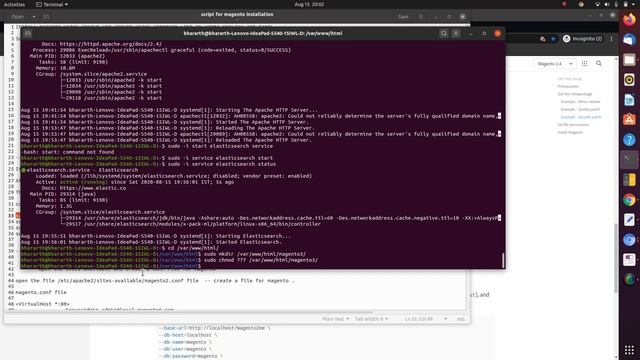
Task: Click the Chromium icon in the dock
Action: pyautogui.click(x=629, y=240)
